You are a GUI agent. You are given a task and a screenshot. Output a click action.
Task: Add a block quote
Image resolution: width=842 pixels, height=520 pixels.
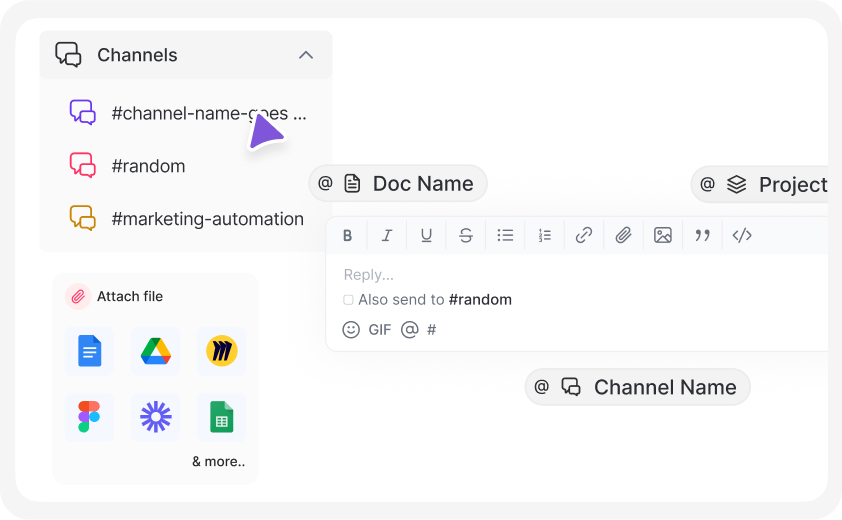pos(702,236)
